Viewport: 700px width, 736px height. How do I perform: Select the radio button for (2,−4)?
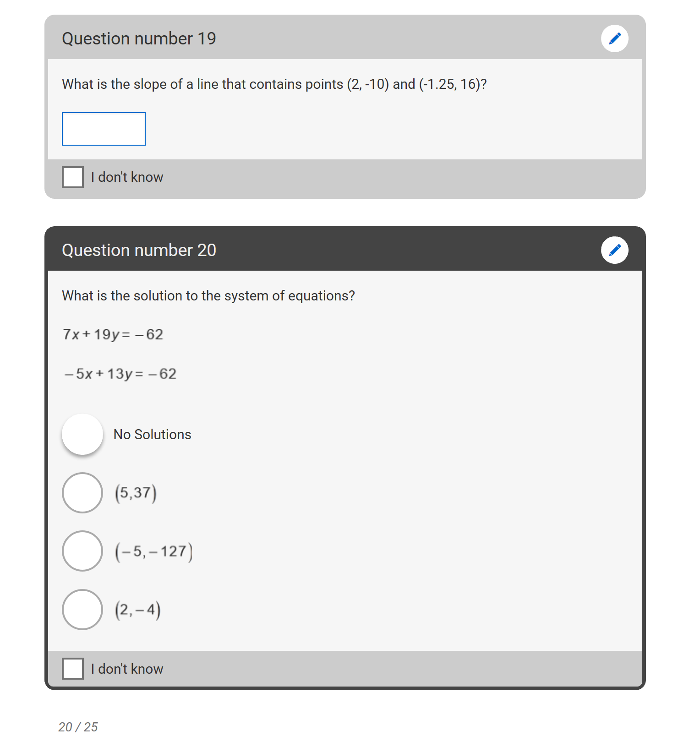coord(82,610)
